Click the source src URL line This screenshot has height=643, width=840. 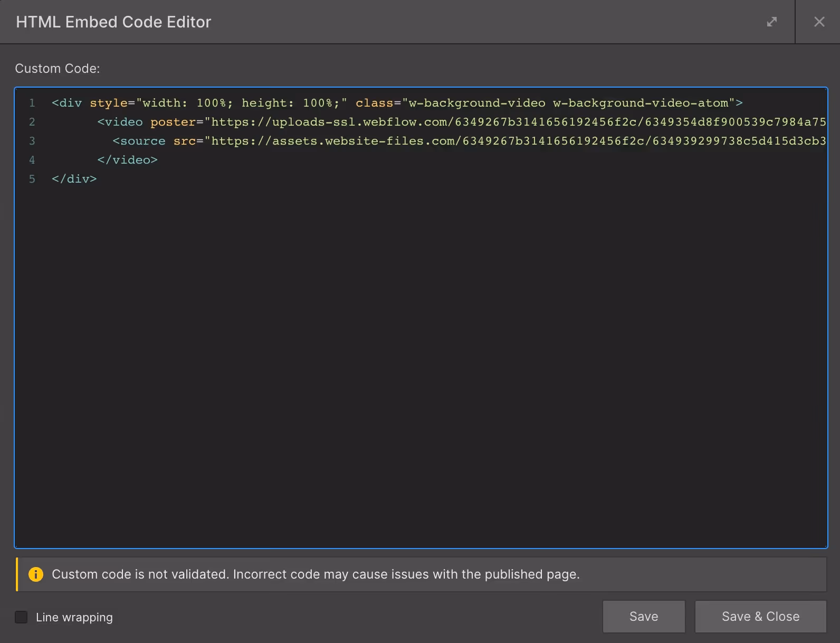coord(469,141)
